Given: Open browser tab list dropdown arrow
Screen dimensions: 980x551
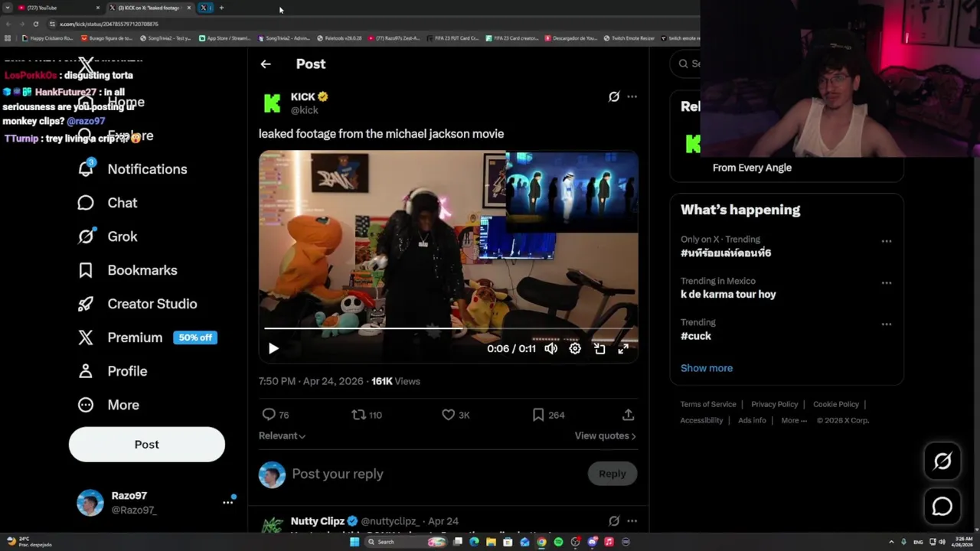Looking at the screenshot, I should click(x=8, y=8).
